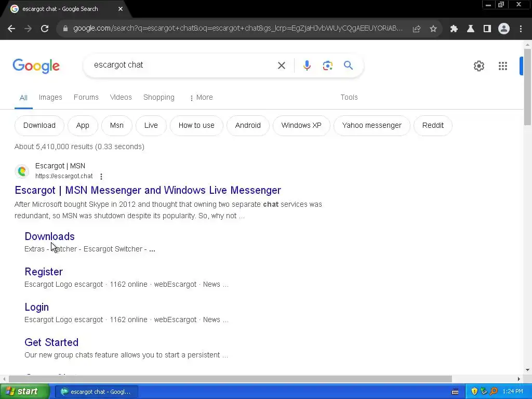Click the security shield tray icon

(x=474, y=392)
